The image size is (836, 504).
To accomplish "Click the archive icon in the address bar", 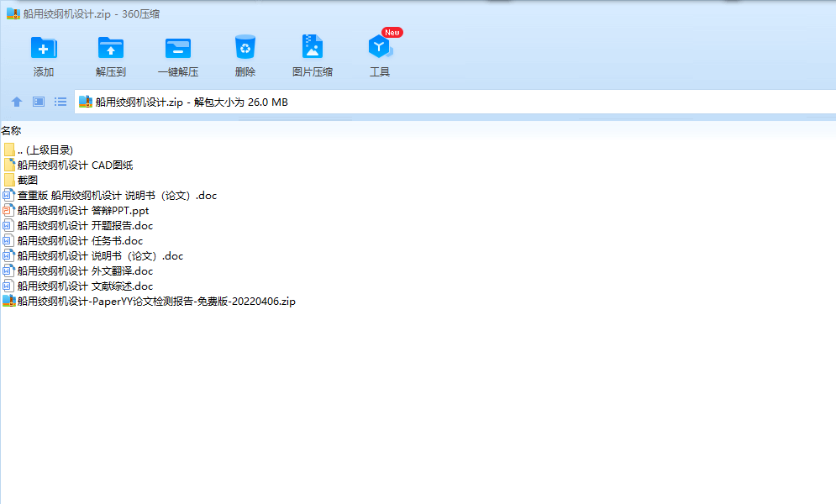I will [x=86, y=102].
